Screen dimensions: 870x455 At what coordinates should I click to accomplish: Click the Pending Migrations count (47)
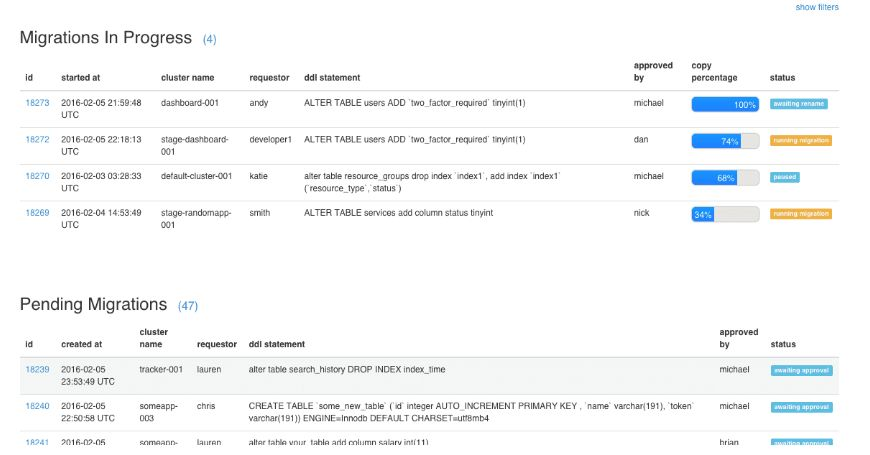188,306
